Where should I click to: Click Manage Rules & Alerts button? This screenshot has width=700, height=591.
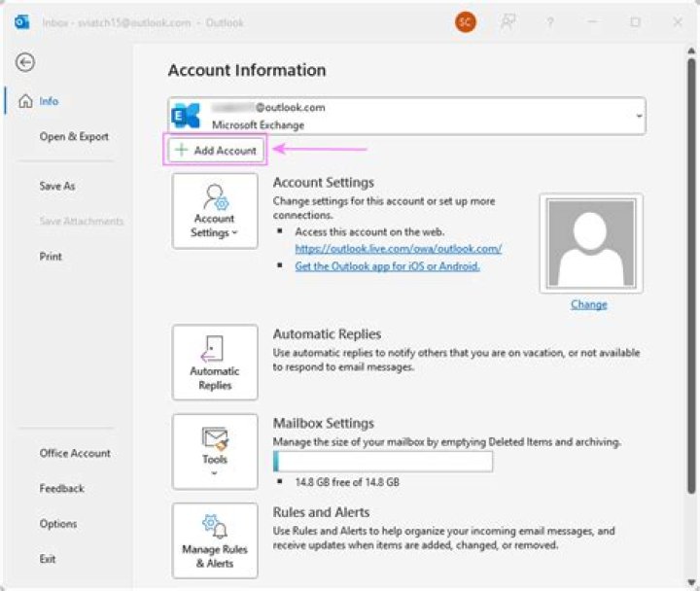pyautogui.click(x=215, y=540)
